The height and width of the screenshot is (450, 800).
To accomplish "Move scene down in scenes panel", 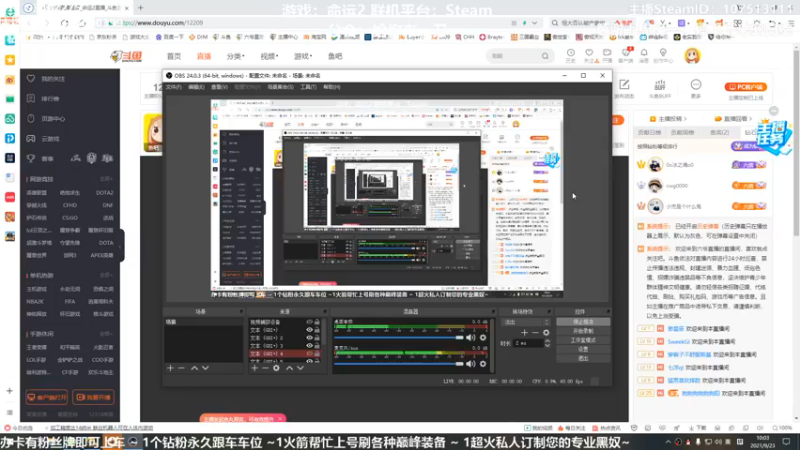I will 205,368.
